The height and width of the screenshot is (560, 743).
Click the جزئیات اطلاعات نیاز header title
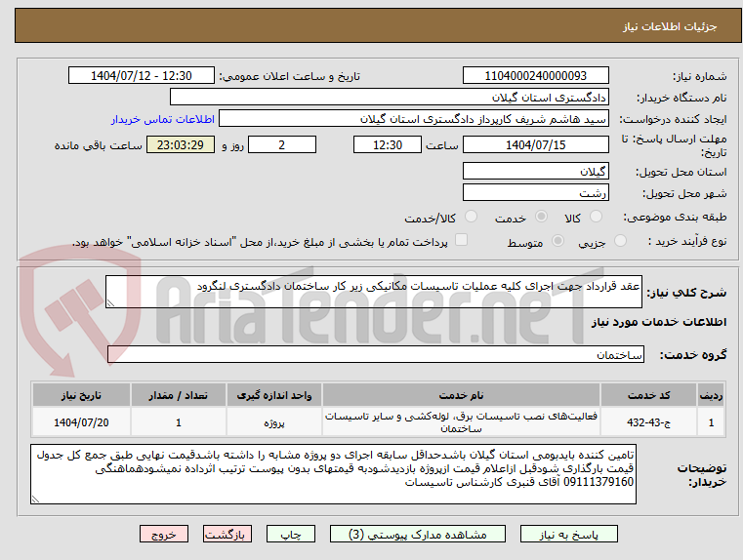[670, 26]
